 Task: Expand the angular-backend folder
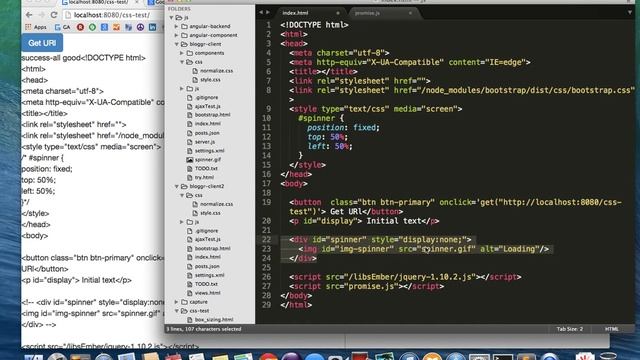pos(177,26)
